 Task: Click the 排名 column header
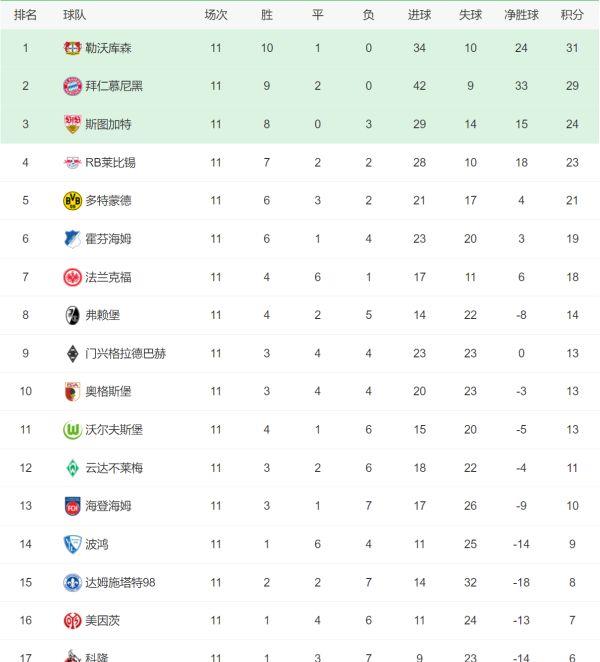pos(26,15)
